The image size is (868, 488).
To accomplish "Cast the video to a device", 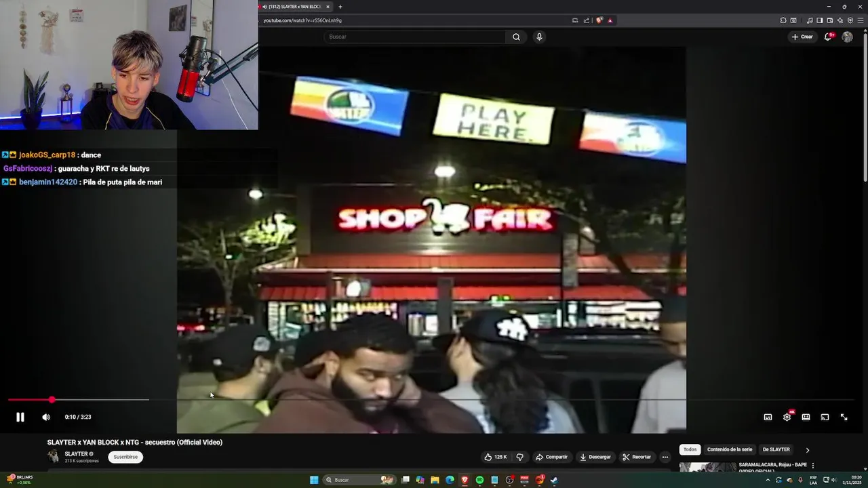I will pyautogui.click(x=825, y=417).
